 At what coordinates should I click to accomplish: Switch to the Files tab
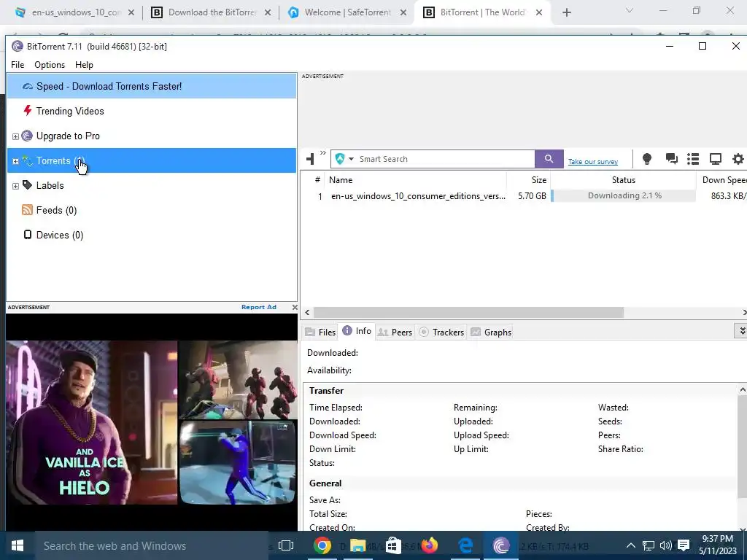(x=320, y=332)
